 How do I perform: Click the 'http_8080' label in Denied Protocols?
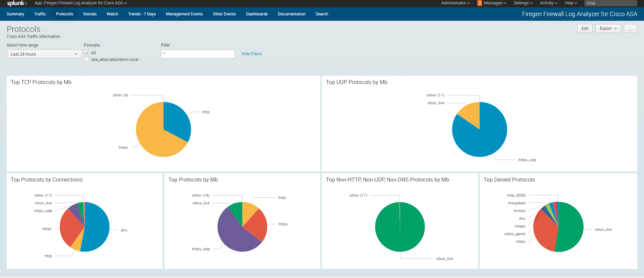tap(516, 196)
